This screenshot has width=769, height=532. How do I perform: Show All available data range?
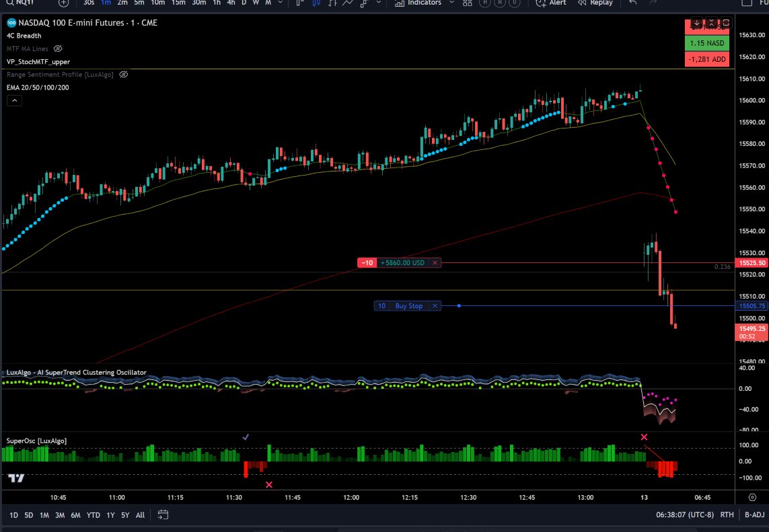140,515
